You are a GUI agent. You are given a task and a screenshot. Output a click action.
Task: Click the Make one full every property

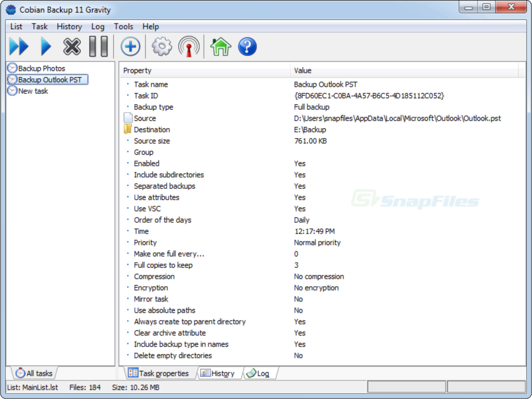tap(169, 254)
